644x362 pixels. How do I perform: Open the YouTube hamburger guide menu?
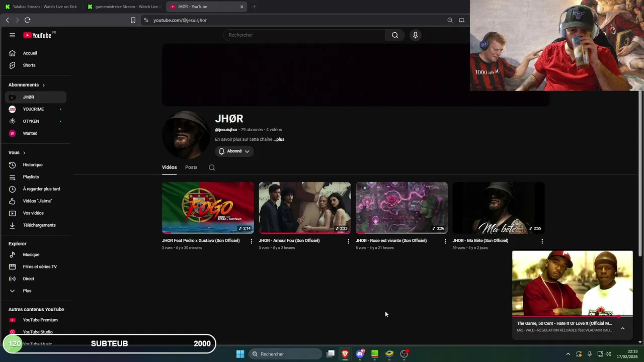[x=12, y=35]
